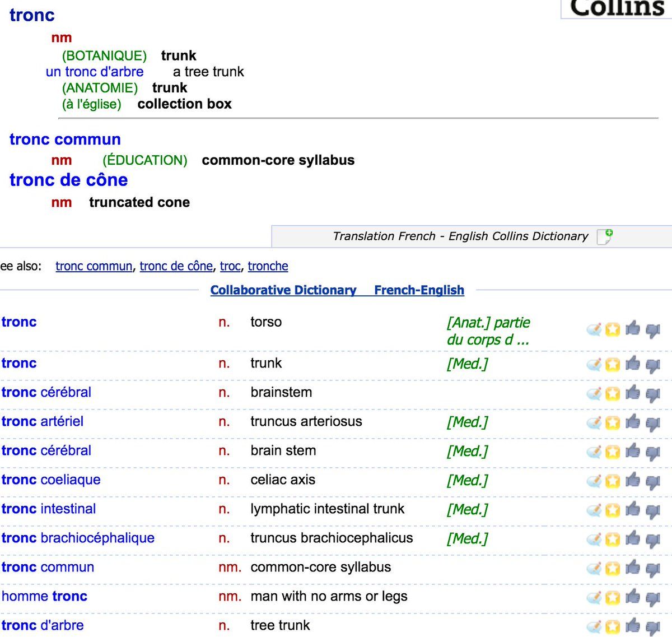Image resolution: width=672 pixels, height=637 pixels.
Task: Click the French-English heading link
Action: (419, 290)
